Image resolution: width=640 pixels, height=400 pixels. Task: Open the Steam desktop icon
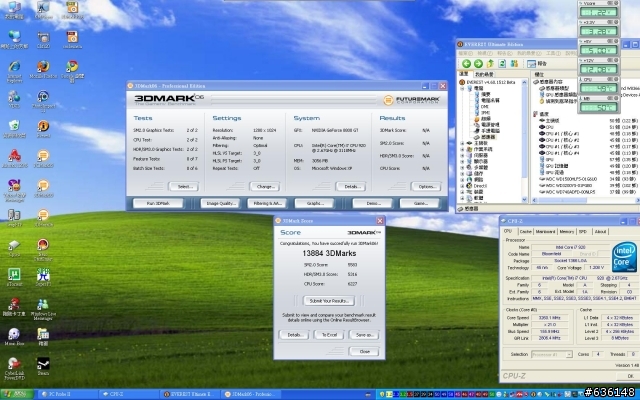pyautogui.click(x=43, y=366)
